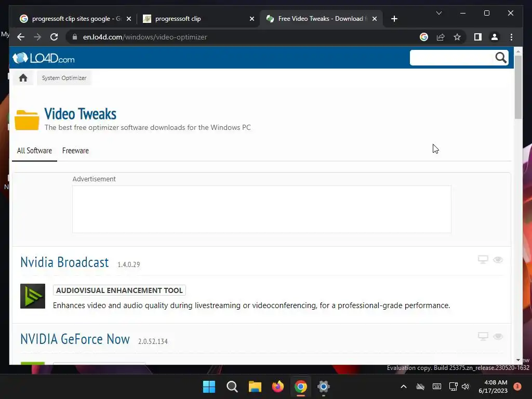This screenshot has height=399, width=532.
Task: Switch to the Freeware tab
Action: click(75, 151)
